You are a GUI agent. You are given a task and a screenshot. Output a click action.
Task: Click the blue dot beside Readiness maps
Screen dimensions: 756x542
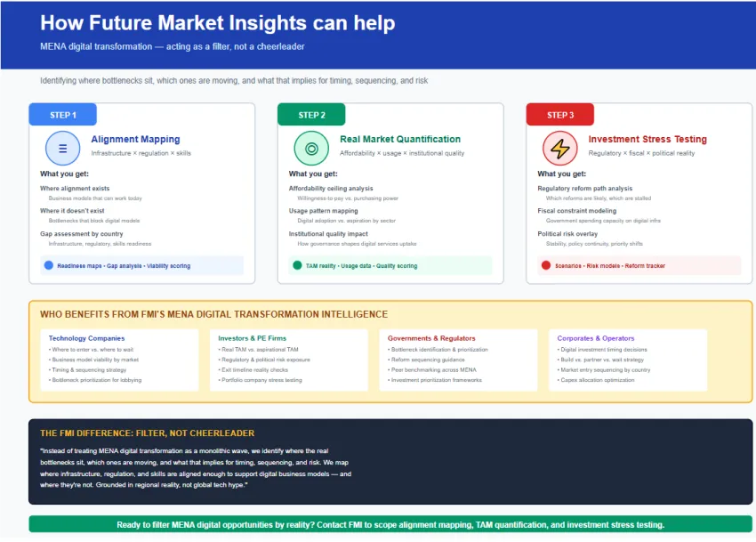pos(48,265)
